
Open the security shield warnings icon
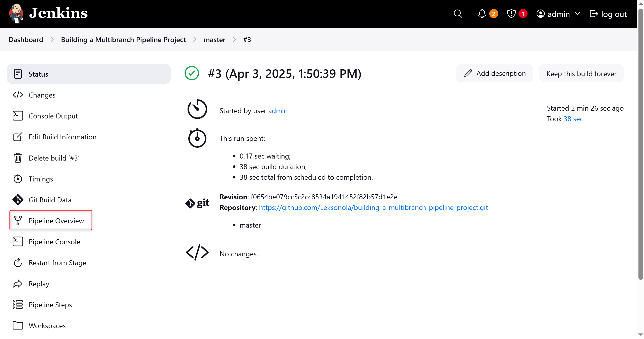pos(511,14)
